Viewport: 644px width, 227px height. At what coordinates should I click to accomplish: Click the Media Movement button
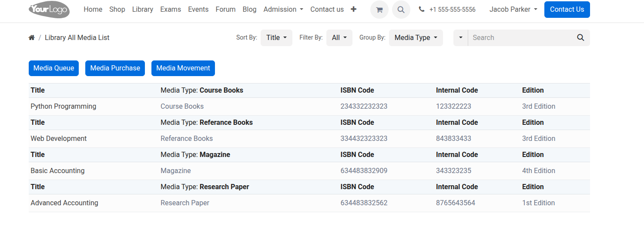(183, 68)
